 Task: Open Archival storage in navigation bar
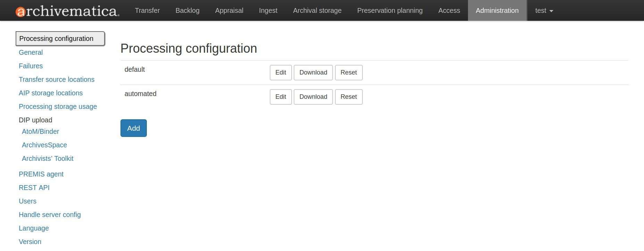coord(317,11)
